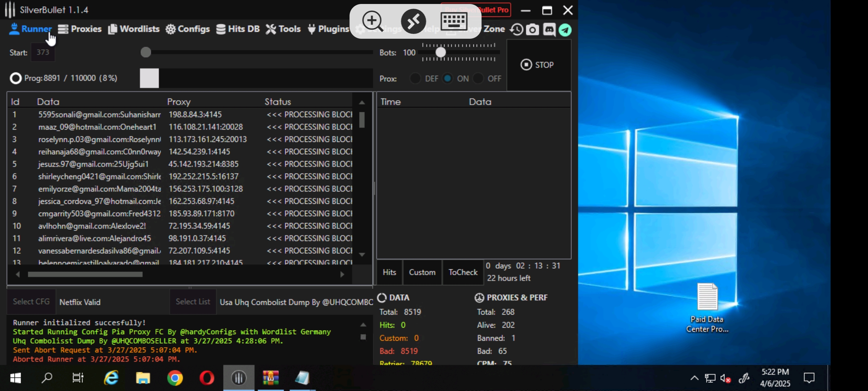Click Select CFG button

31,302
